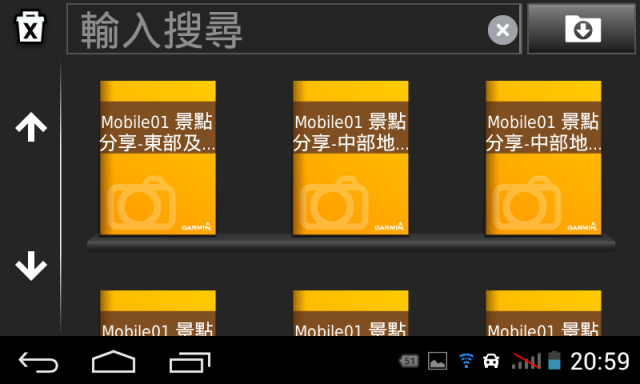640x384 pixels.
Task: Focus the 輸入搜尋 search field
Action: [x=294, y=29]
